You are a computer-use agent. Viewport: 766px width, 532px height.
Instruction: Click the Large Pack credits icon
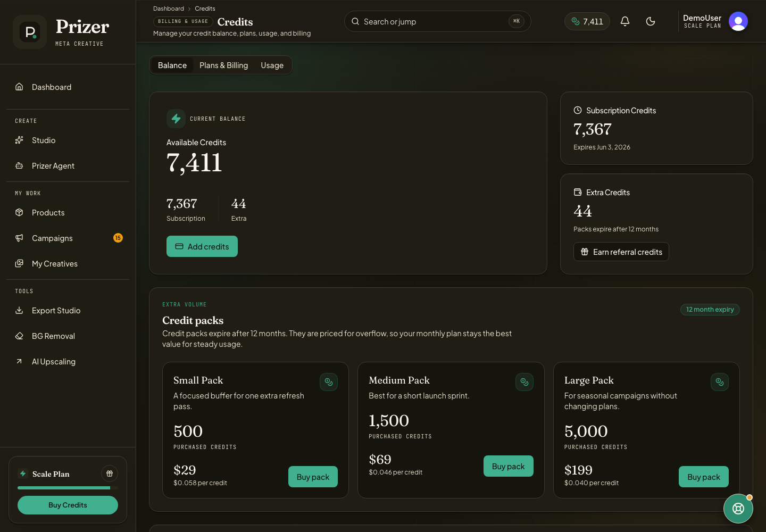pos(720,382)
